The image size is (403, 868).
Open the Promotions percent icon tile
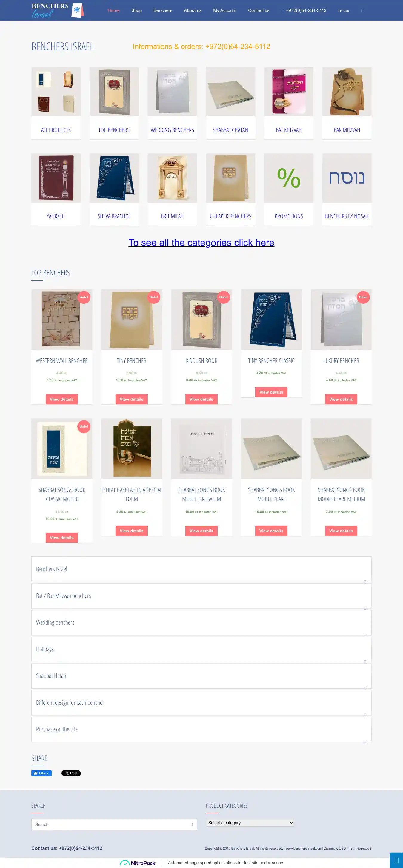pyautogui.click(x=289, y=178)
